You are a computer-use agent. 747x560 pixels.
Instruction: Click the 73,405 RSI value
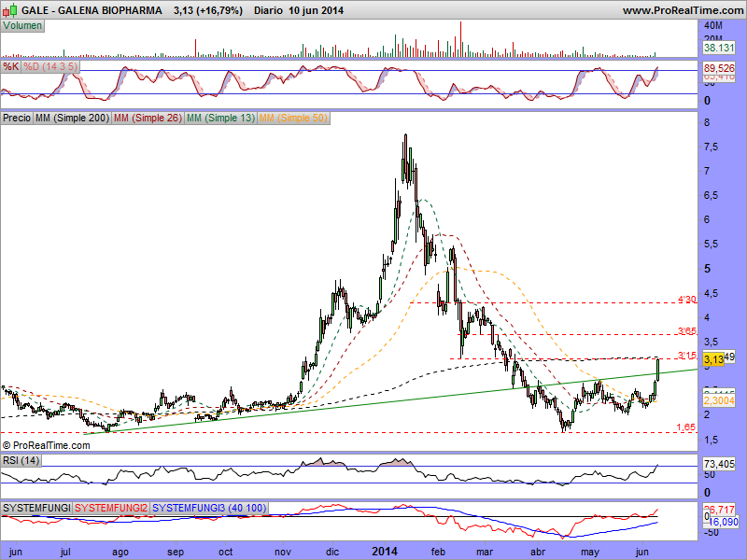(719, 463)
